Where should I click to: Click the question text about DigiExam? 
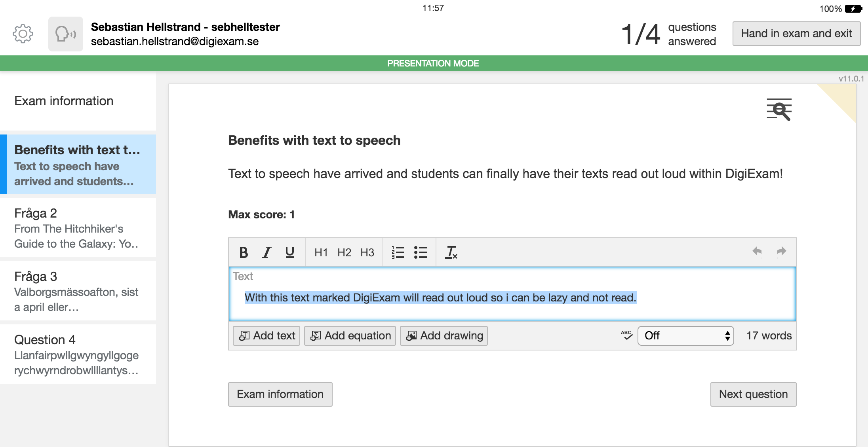[506, 174]
